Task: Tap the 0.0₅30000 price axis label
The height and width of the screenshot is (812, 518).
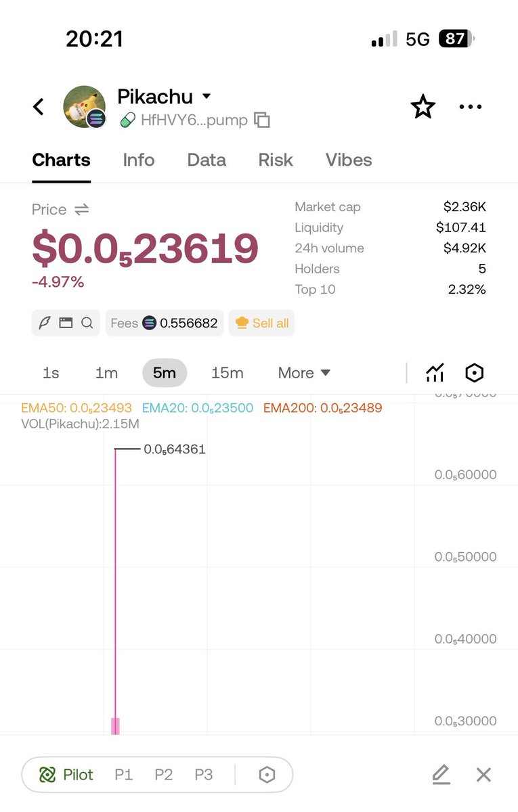Action: (465, 721)
